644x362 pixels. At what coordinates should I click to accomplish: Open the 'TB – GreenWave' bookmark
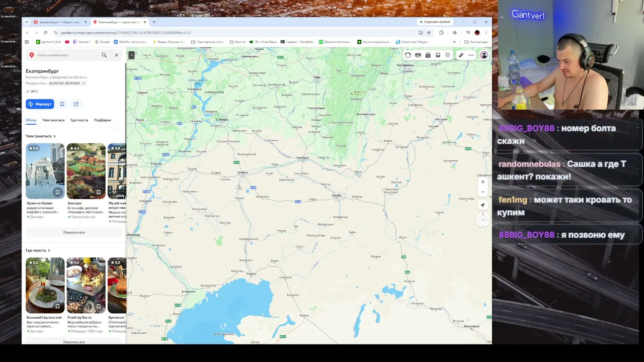[x=263, y=42]
